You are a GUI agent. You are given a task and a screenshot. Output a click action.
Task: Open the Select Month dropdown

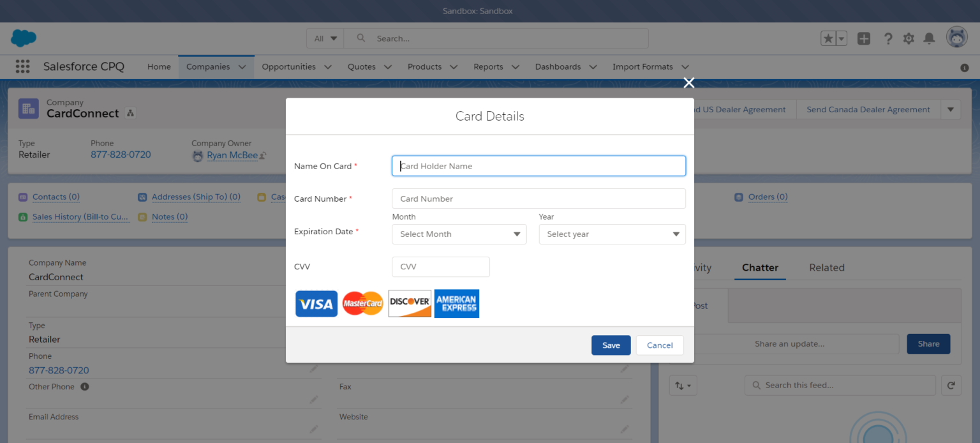click(459, 234)
